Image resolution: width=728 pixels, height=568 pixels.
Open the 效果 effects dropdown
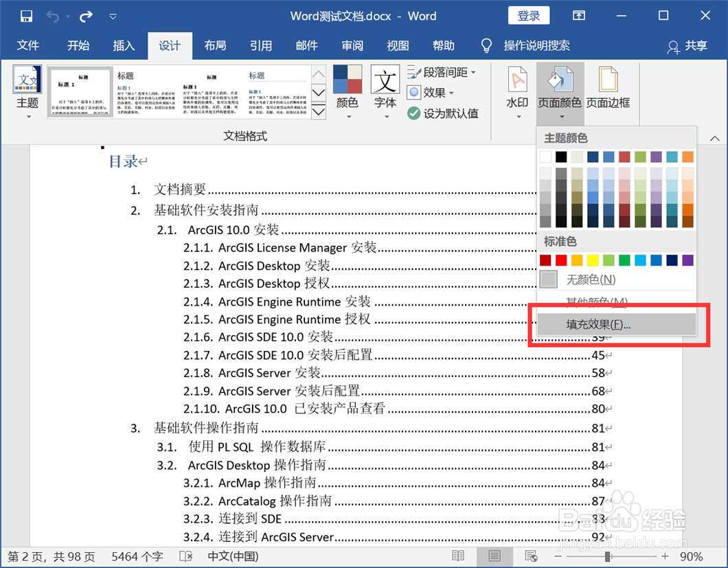point(431,93)
